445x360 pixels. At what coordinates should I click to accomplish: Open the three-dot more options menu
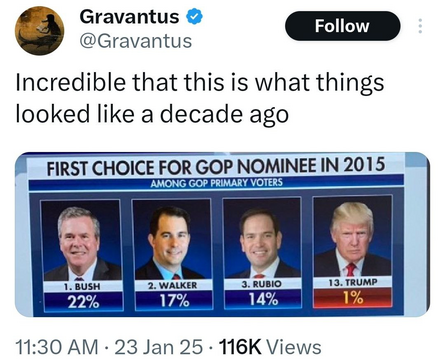420,26
